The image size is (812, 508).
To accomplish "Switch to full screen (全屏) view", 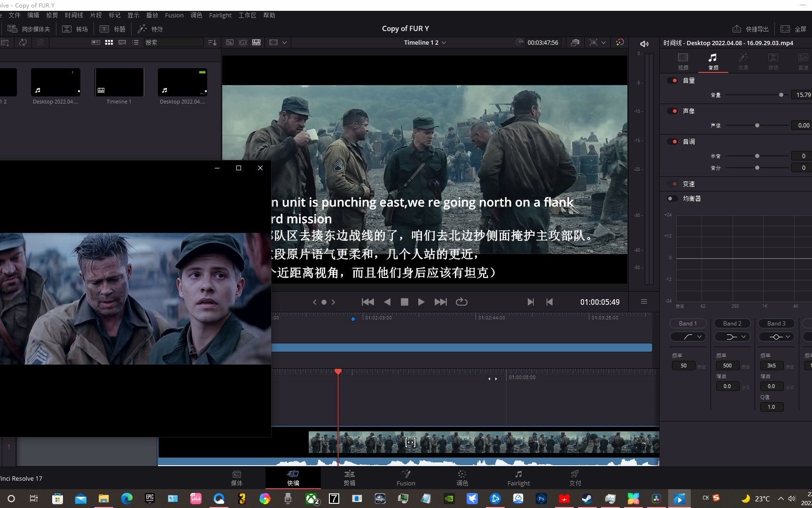I will [794, 29].
